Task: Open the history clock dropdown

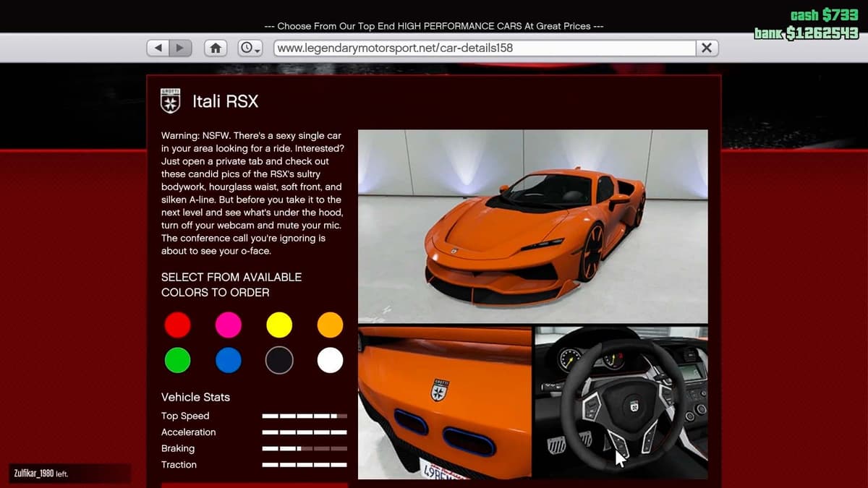Action: tap(250, 48)
